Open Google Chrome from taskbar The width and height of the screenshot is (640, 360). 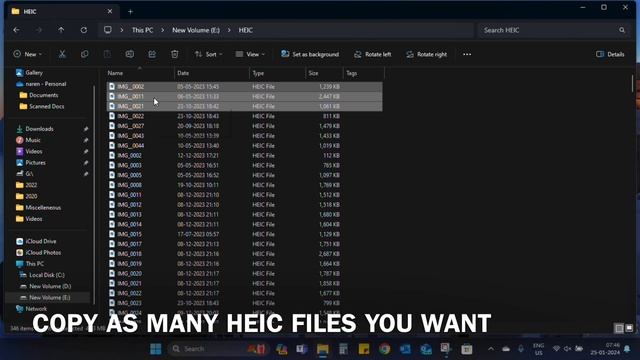coord(384,349)
